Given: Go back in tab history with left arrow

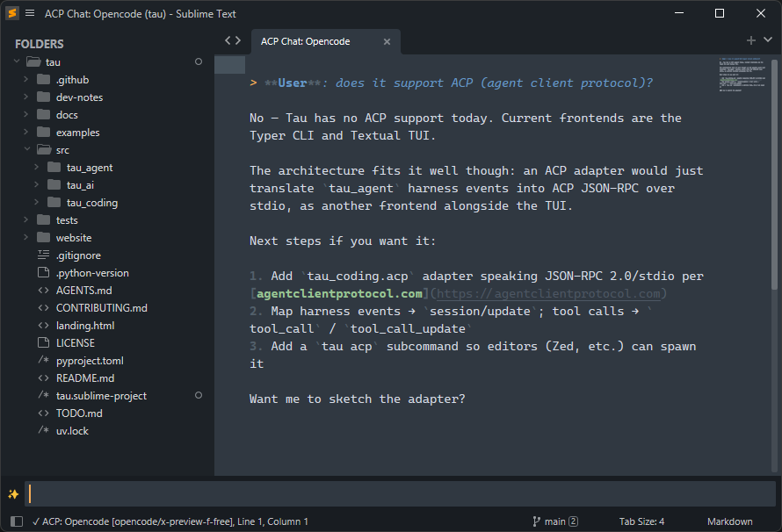Looking at the screenshot, I should 228,41.
